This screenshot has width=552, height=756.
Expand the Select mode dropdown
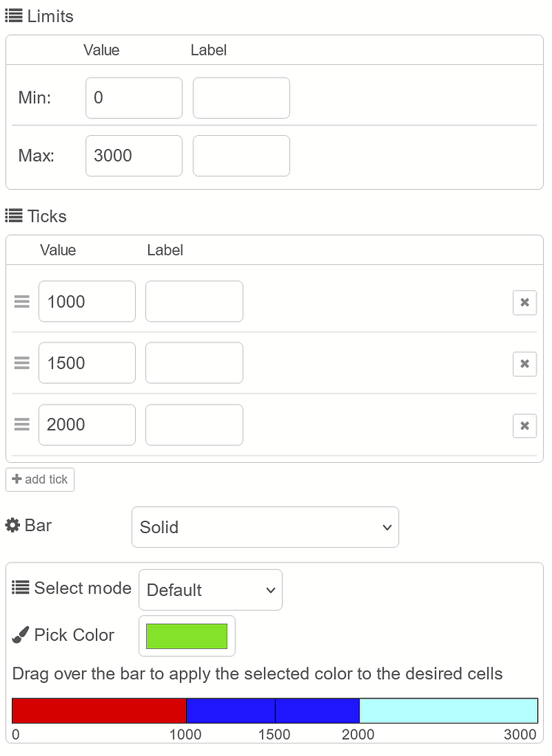pyautogui.click(x=210, y=590)
